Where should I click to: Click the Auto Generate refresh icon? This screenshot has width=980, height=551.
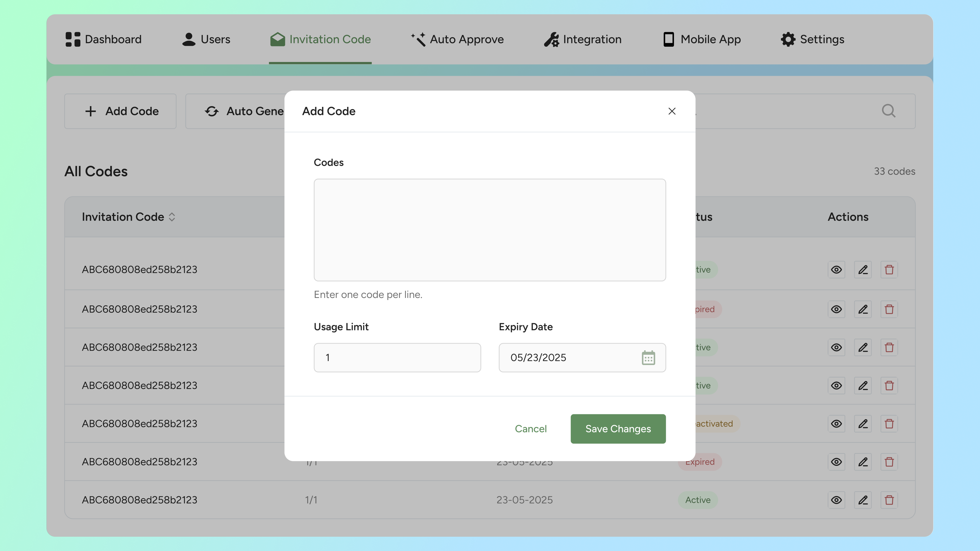pyautogui.click(x=212, y=111)
